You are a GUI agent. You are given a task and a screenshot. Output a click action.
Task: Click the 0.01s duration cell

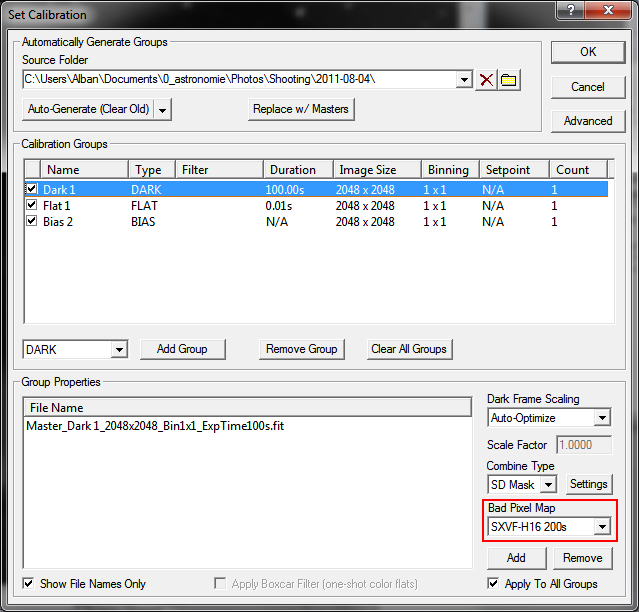click(x=279, y=206)
